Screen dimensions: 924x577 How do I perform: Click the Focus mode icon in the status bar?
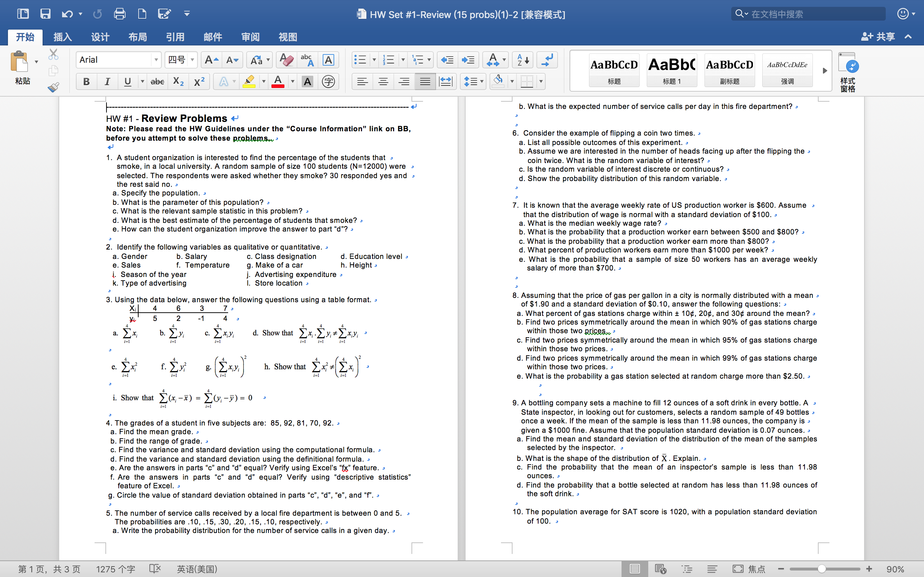[x=738, y=569]
